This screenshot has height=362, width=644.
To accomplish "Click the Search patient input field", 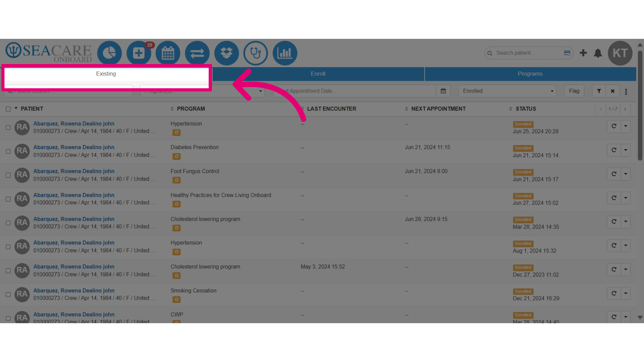I will 528,53.
